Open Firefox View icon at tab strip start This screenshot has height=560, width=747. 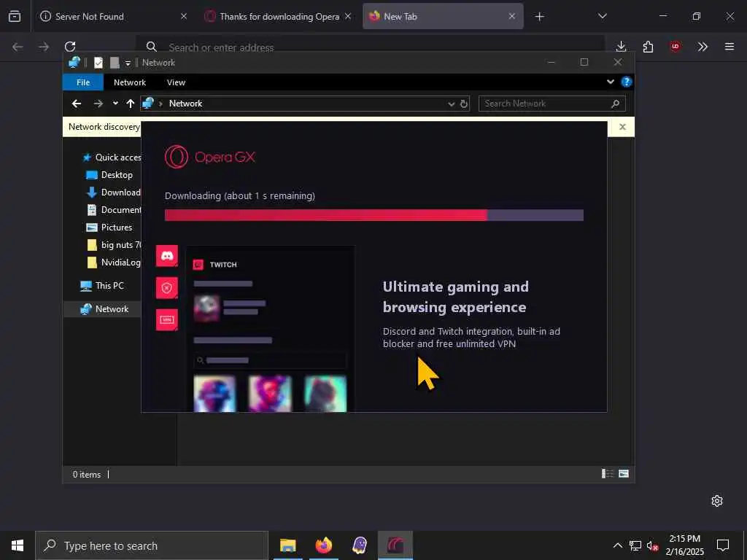coord(15,16)
